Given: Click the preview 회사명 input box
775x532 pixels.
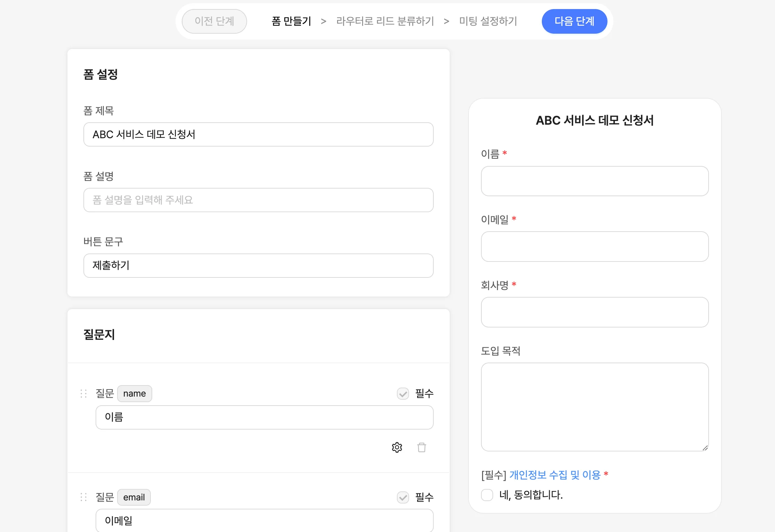Looking at the screenshot, I should tap(595, 312).
